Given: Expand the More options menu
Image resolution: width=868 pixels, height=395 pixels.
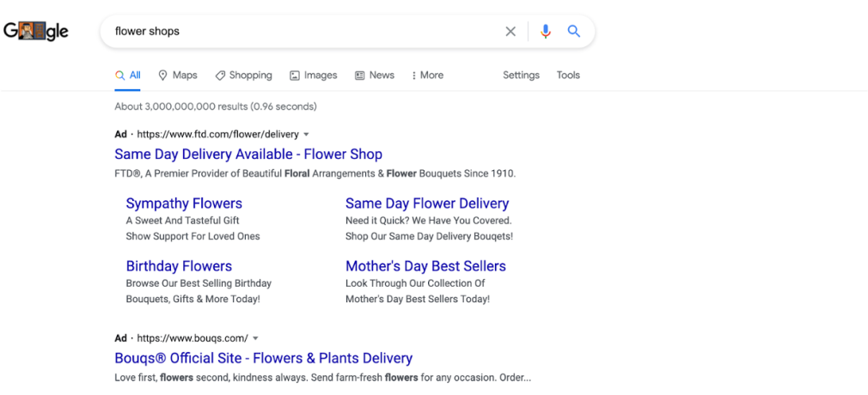Looking at the screenshot, I should coord(427,76).
